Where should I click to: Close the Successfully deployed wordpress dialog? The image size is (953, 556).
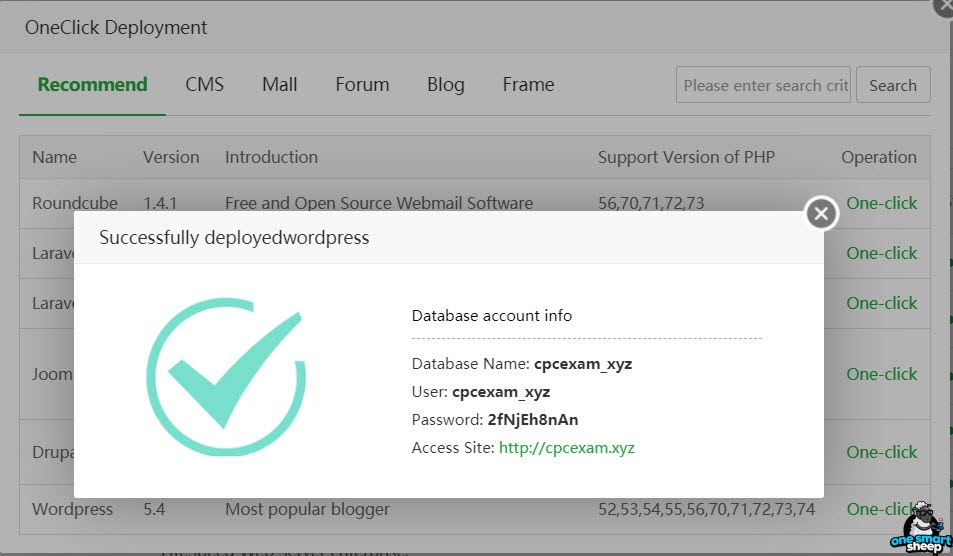[821, 213]
